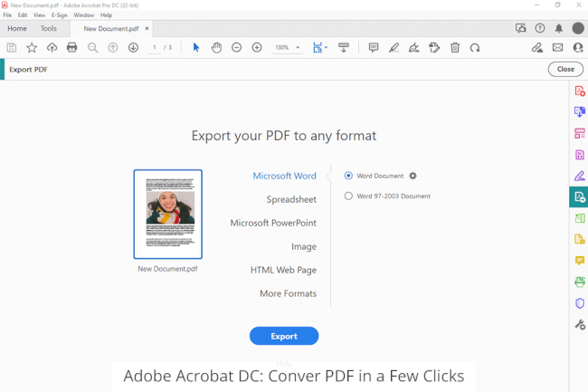588x392 pixels.
Task: Select the Hand pan tool
Action: pos(216,48)
